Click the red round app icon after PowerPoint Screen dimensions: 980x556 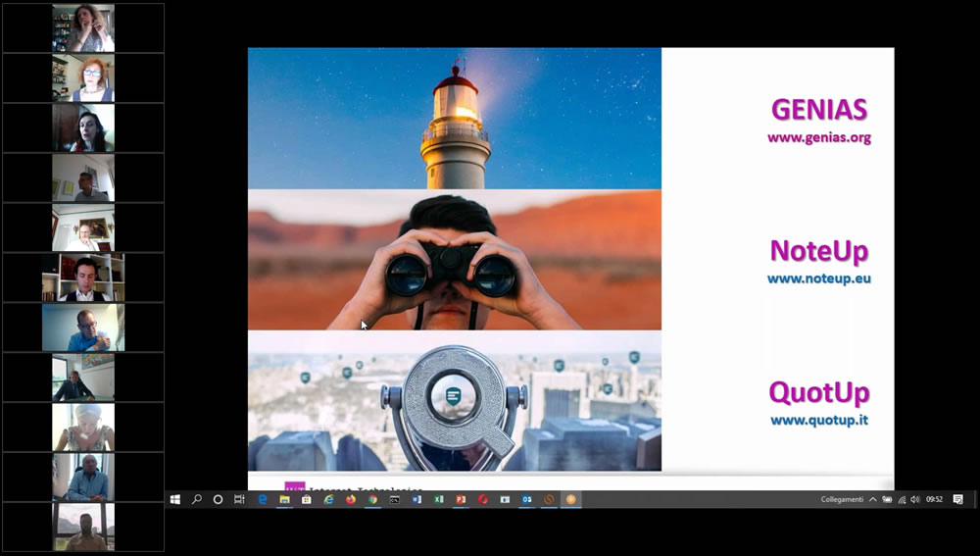[482, 499]
